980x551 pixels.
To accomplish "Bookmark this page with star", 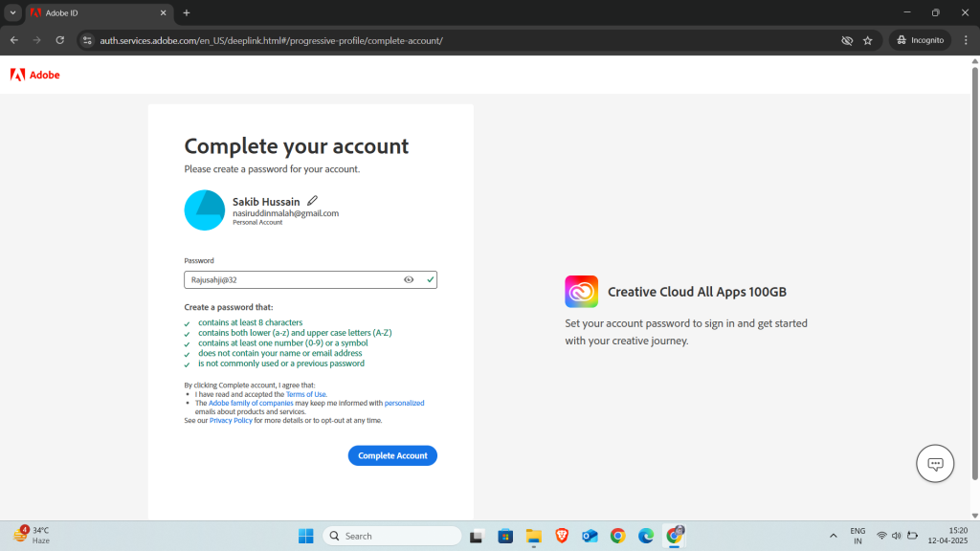I will [x=867, y=40].
